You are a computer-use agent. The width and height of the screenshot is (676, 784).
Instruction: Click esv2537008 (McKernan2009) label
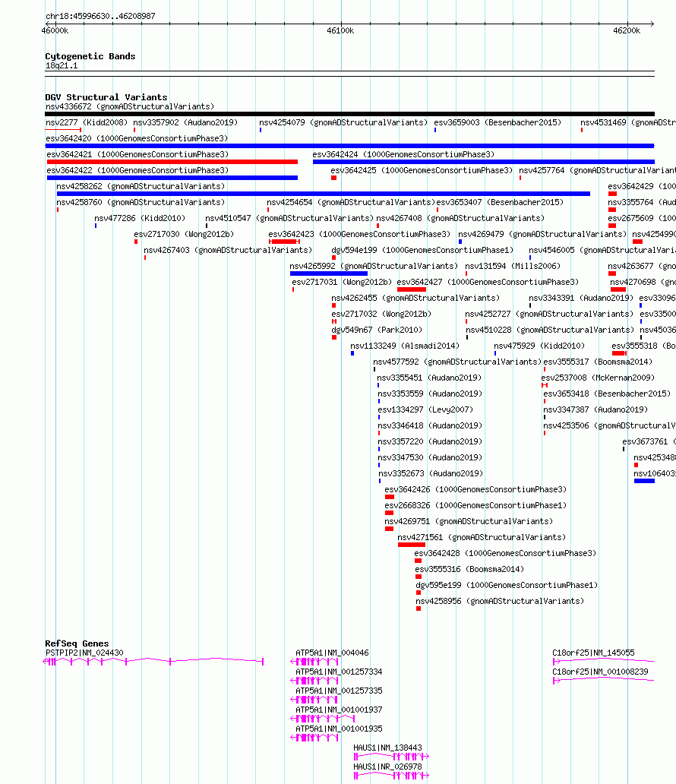click(x=598, y=378)
